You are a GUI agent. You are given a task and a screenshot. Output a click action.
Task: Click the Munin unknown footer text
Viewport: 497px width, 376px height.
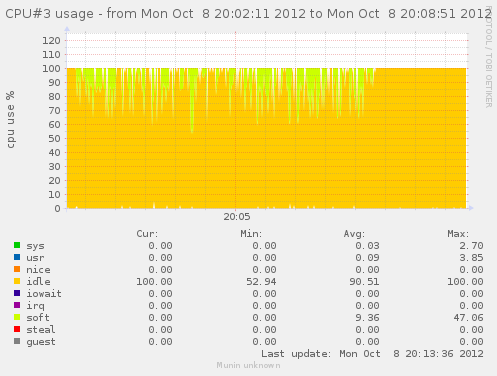[248, 365]
